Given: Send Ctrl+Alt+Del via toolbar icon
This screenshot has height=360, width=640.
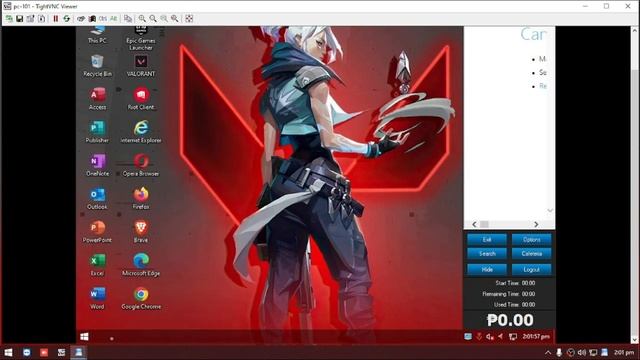Looking at the screenshot, I should click(81, 19).
